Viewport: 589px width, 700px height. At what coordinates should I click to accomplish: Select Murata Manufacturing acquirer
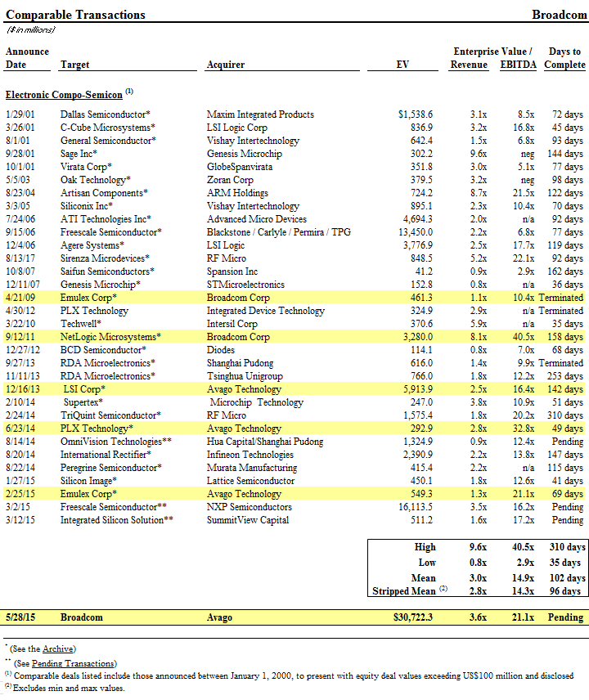pos(252,468)
